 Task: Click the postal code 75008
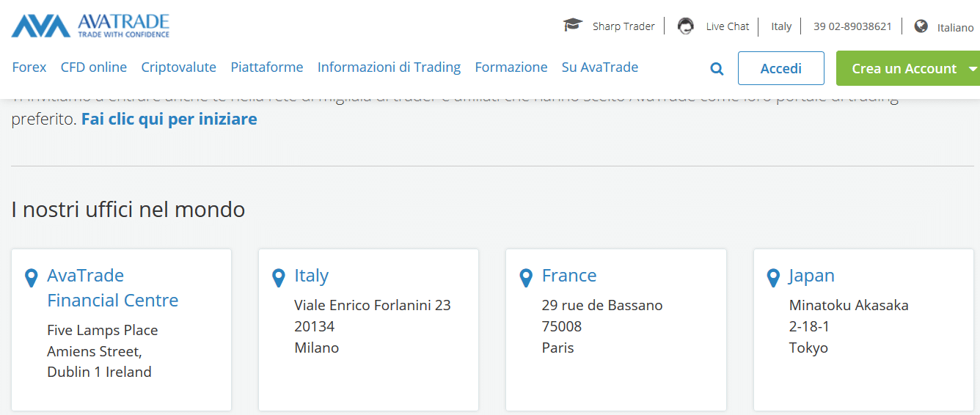pos(562,326)
